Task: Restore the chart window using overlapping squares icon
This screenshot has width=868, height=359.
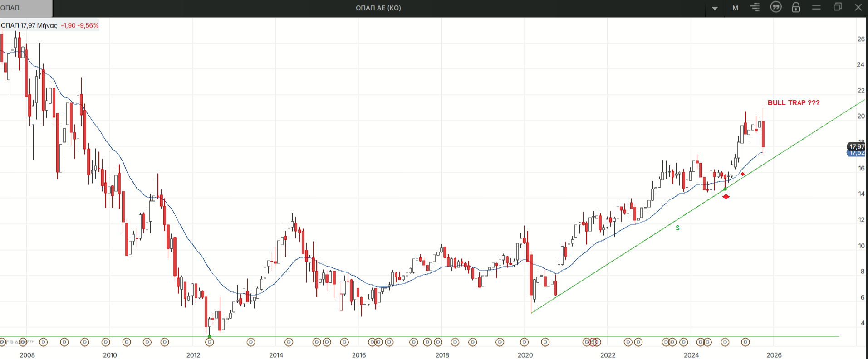Action: click(x=838, y=7)
